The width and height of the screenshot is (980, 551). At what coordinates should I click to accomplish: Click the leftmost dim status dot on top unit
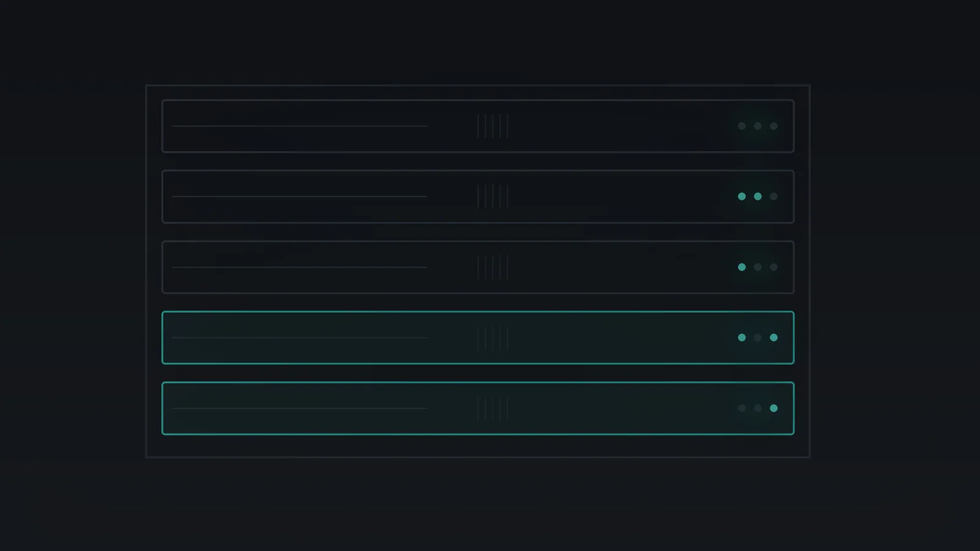click(x=742, y=126)
